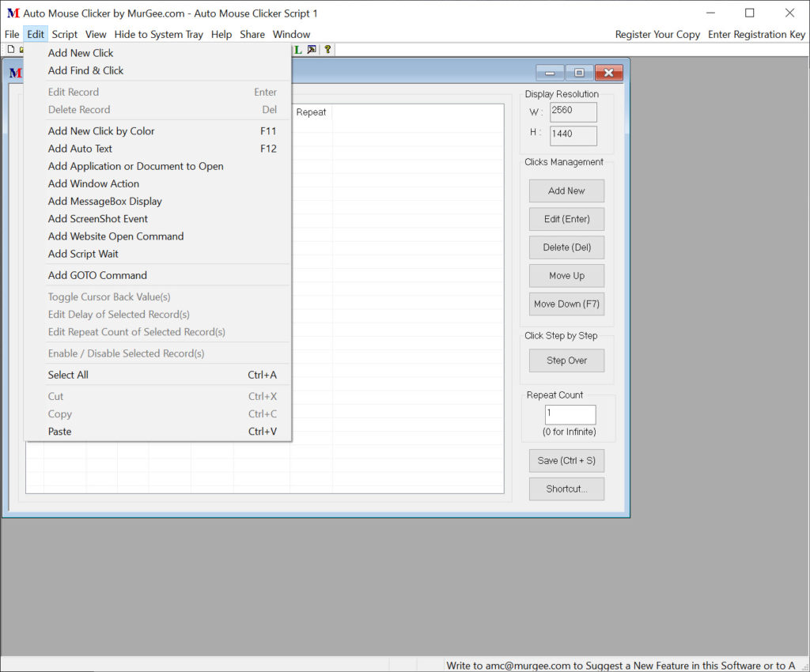Select Add New Click by Color
Image resolution: width=810 pixels, height=672 pixels.
coord(157,131)
